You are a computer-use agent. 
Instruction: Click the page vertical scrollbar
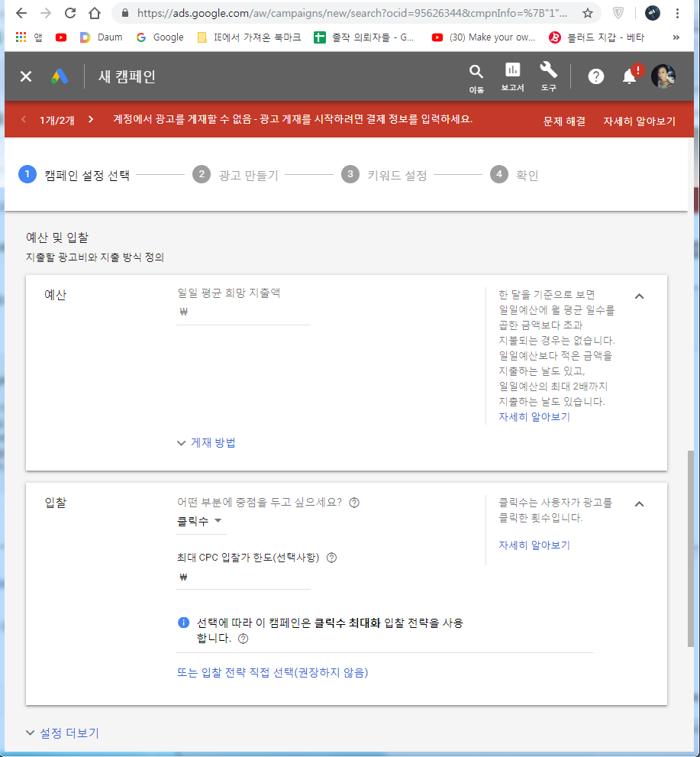691,548
